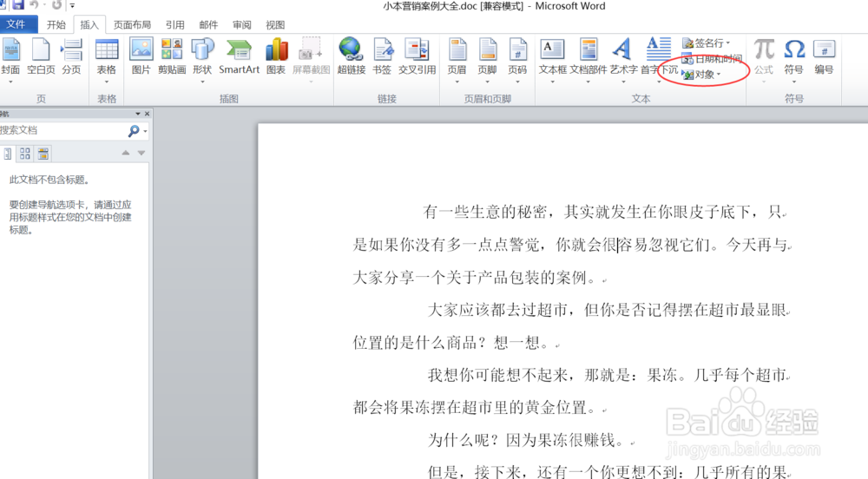Browse search results view in navigation pane
The width and height of the screenshot is (868, 479).
[x=43, y=154]
